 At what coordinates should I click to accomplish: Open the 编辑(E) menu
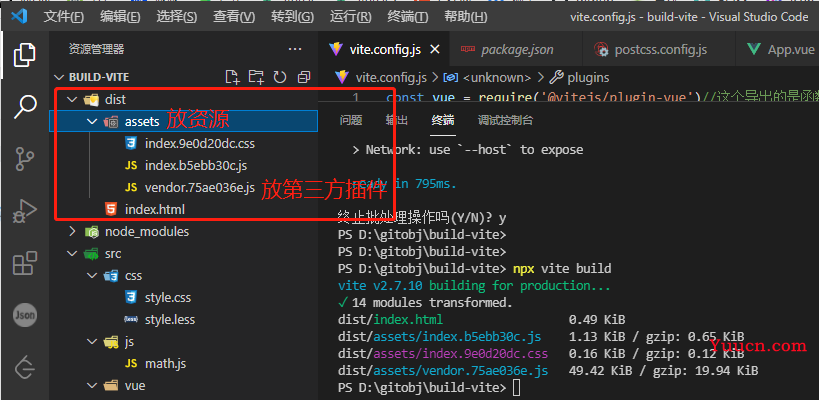120,17
